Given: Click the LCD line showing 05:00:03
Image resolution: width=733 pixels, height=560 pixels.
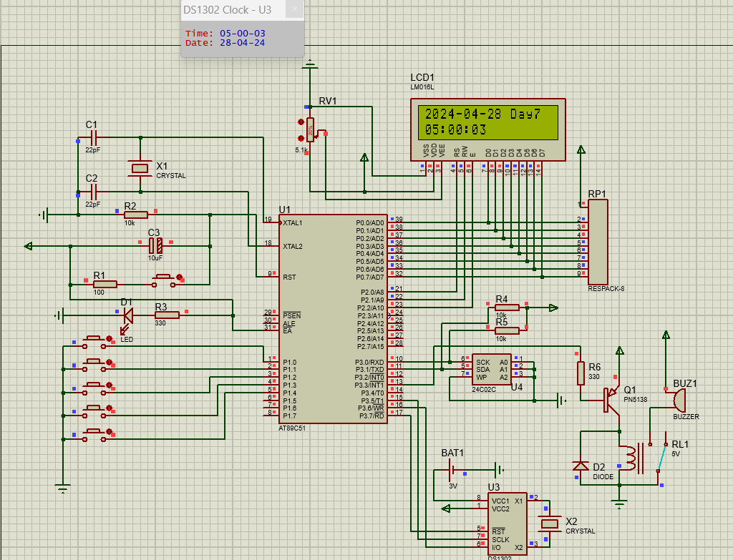Looking at the screenshot, I should [x=456, y=129].
